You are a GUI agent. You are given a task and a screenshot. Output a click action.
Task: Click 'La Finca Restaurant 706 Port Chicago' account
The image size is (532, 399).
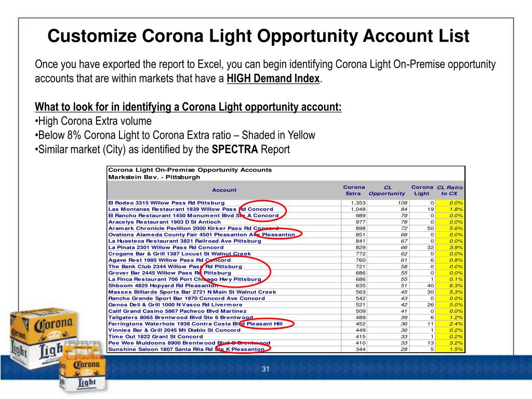pos(184,279)
